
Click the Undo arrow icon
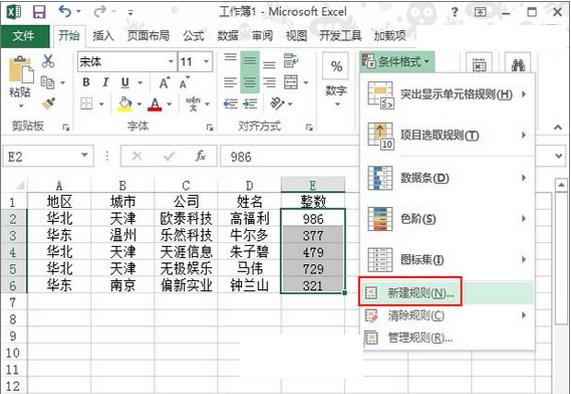point(66,12)
